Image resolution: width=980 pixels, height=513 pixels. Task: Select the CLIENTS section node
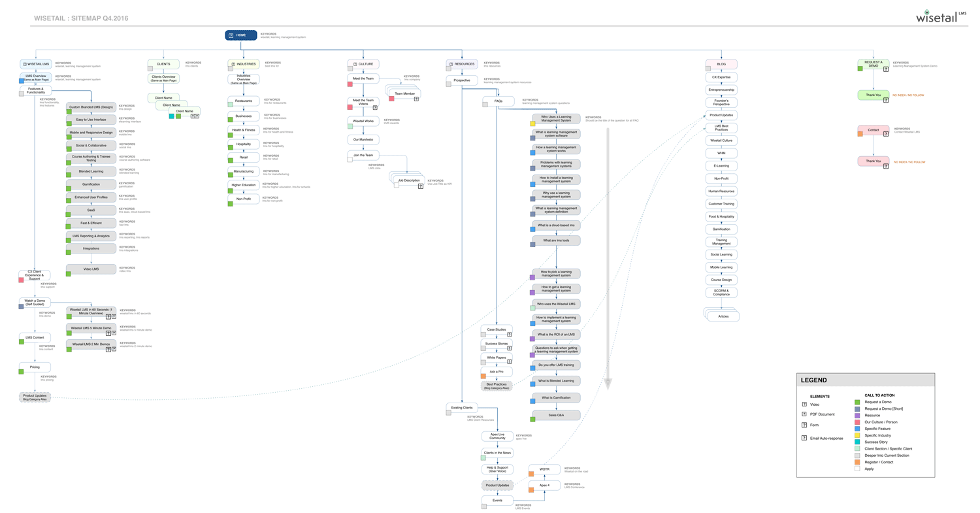pos(163,64)
